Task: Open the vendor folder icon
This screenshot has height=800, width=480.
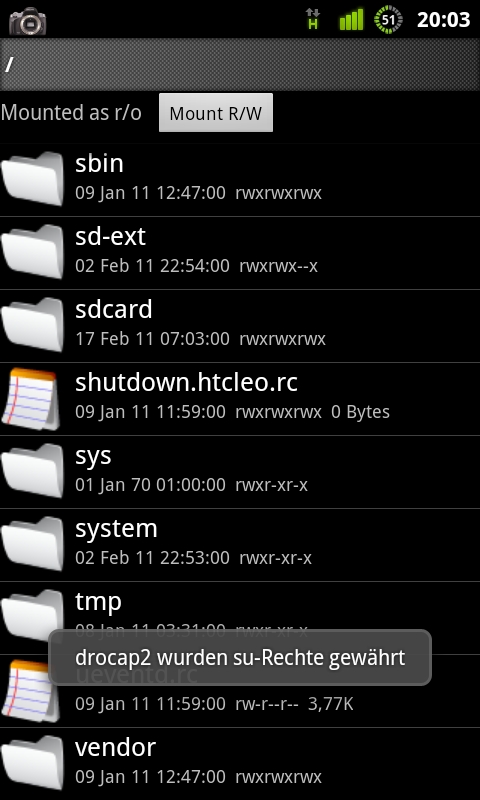Action: [x=33, y=762]
